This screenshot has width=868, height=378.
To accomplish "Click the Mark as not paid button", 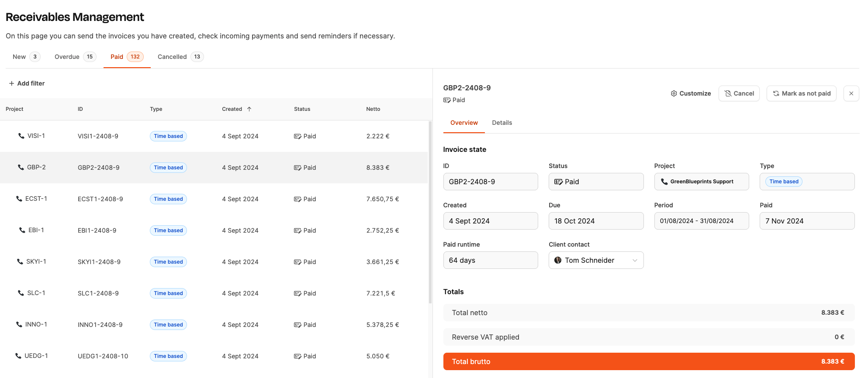I will point(801,93).
